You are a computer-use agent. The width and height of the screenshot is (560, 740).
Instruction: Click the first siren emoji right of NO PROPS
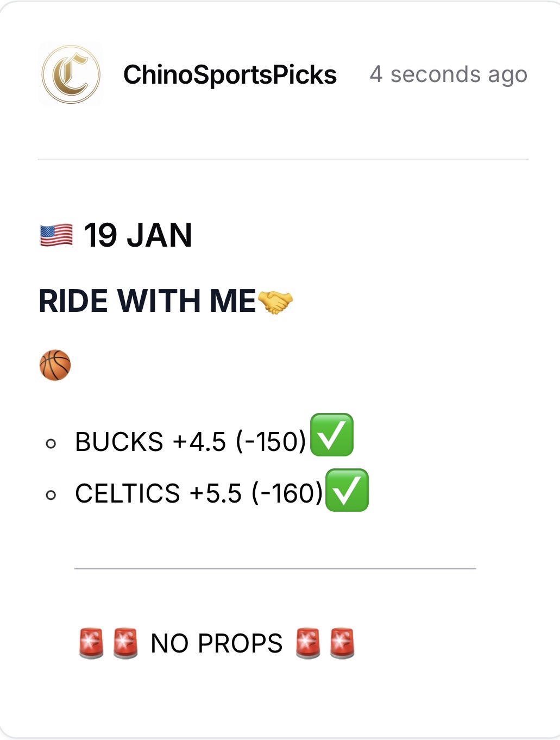click(308, 643)
